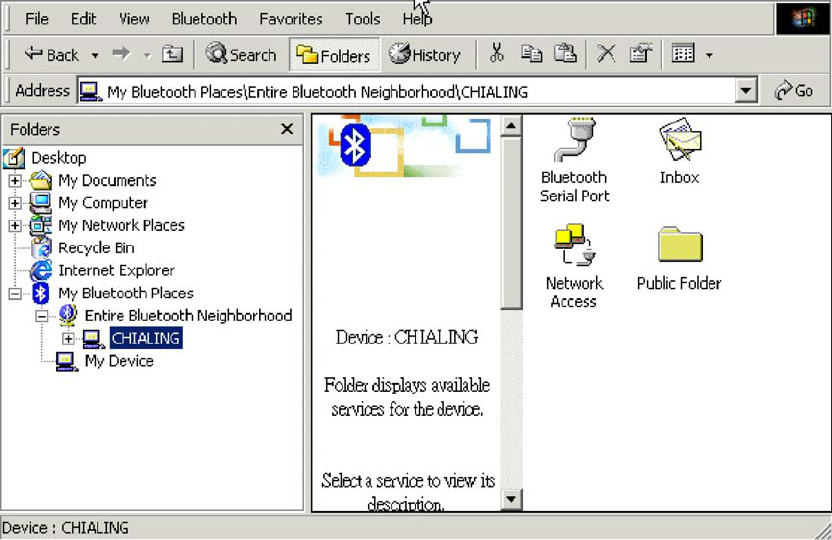Open the File menu

(37, 19)
